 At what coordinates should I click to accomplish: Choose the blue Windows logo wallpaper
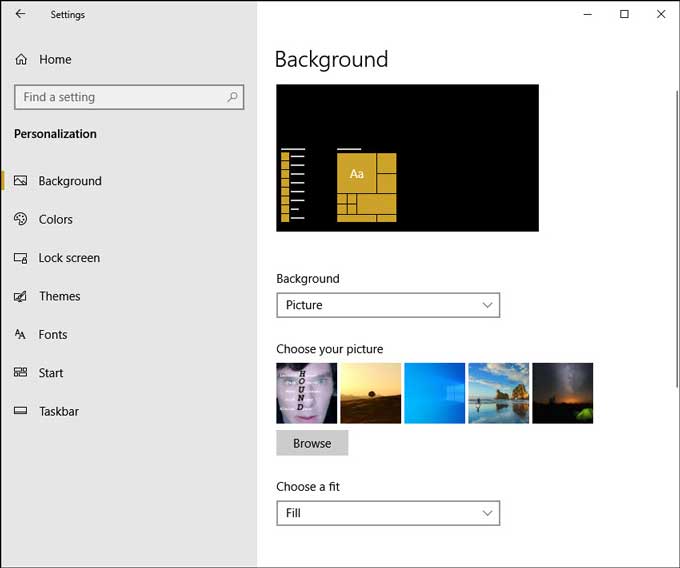[x=435, y=393]
